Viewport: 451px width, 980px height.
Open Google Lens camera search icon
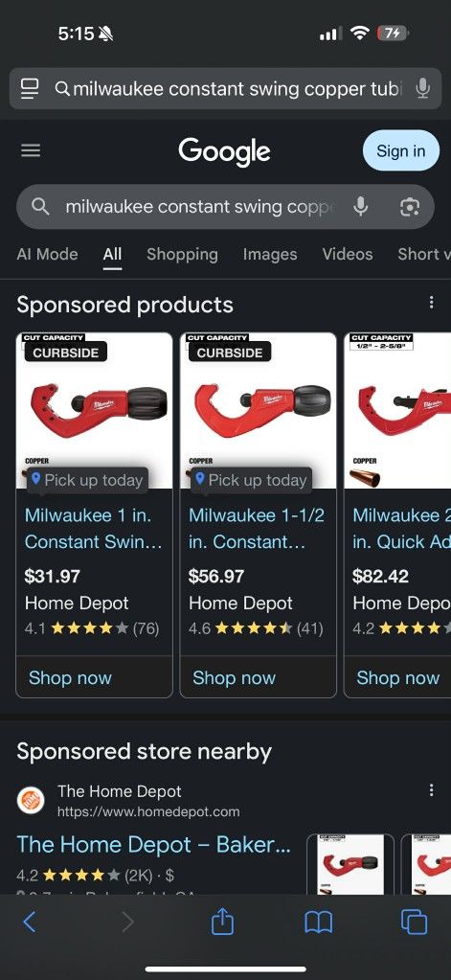click(409, 206)
